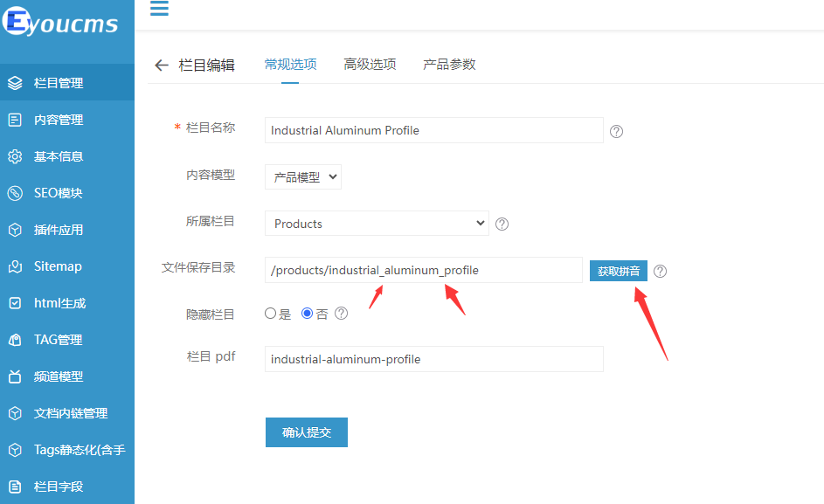Click the tag icon for TAG管理
Screen dimensions: 824x504
coord(15,340)
